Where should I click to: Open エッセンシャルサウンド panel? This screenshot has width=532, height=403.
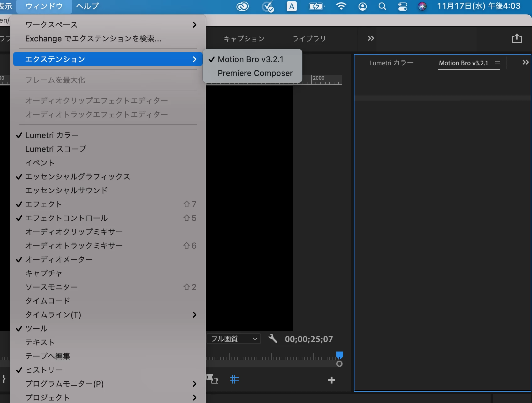[x=108, y=190]
